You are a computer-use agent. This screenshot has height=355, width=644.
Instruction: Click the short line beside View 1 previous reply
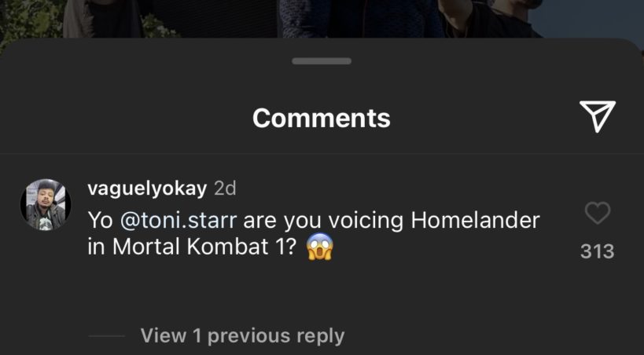107,335
